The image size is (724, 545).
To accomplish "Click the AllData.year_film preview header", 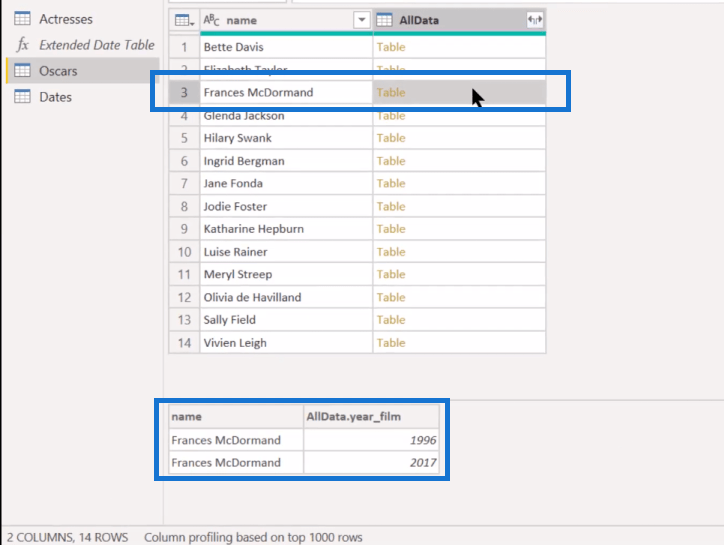I will click(x=354, y=417).
